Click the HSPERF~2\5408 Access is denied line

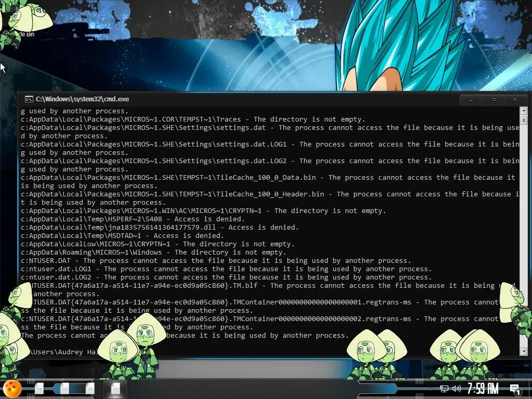pyautogui.click(x=132, y=219)
